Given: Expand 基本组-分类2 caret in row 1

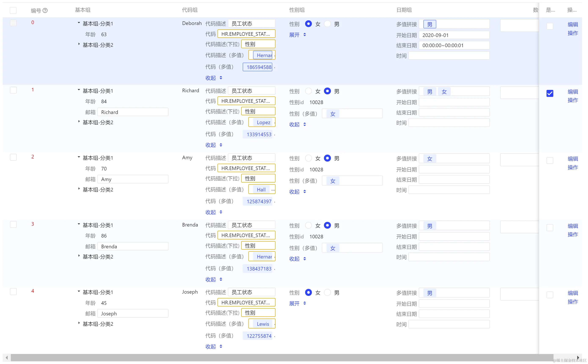Looking at the screenshot, I should (x=79, y=122).
